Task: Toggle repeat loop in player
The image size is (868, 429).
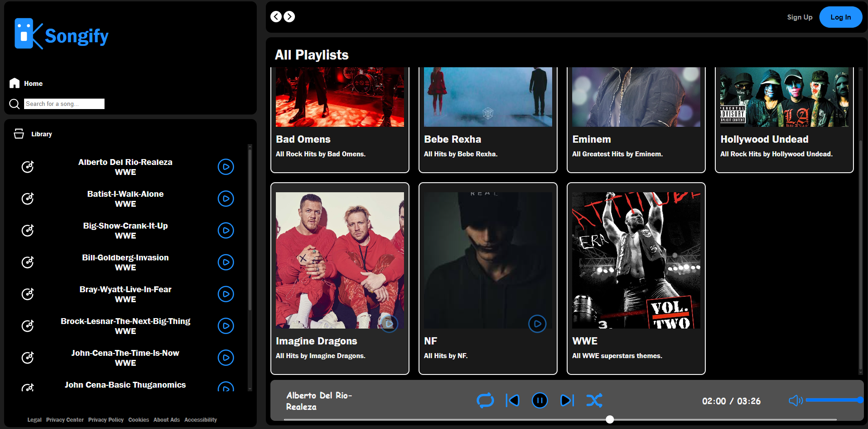Action: (485, 400)
